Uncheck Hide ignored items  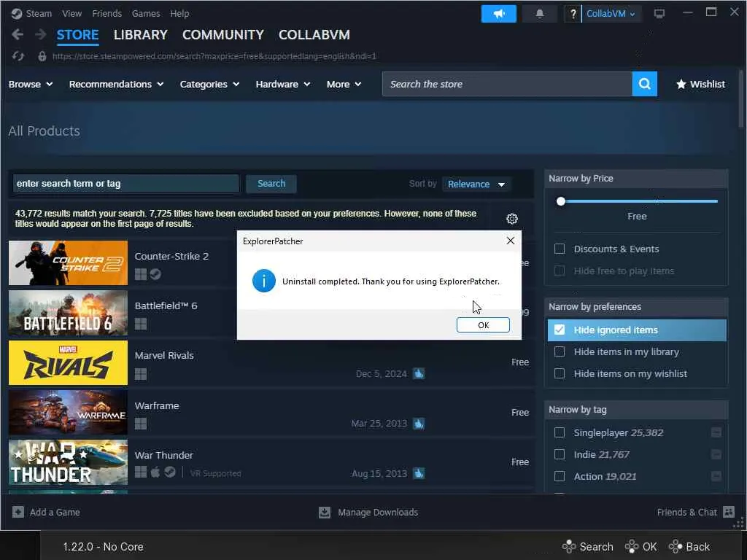(560, 330)
